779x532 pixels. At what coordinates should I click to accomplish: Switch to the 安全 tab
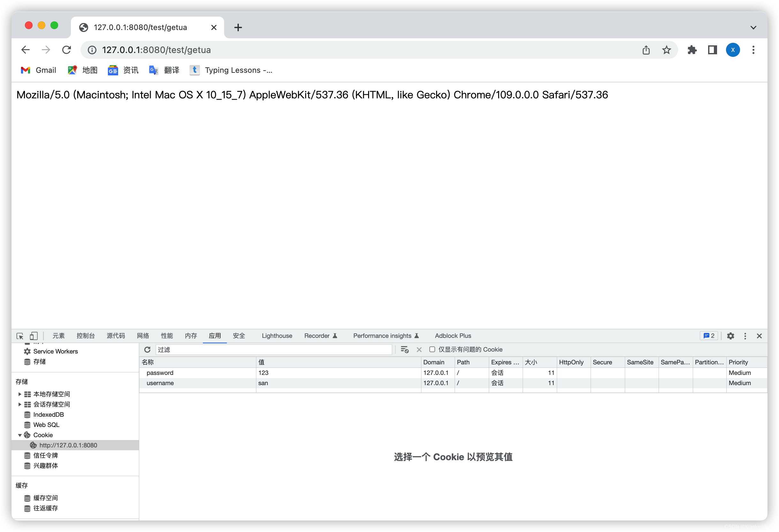239,336
